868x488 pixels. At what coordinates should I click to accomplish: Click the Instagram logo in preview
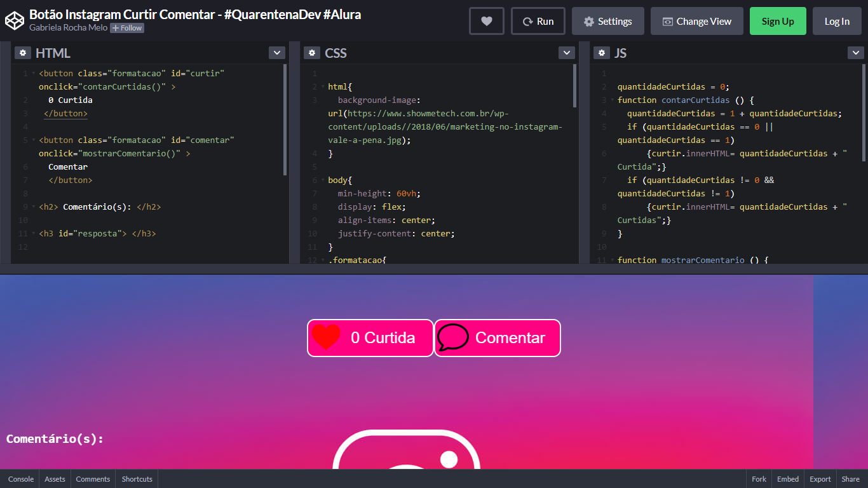(x=407, y=451)
